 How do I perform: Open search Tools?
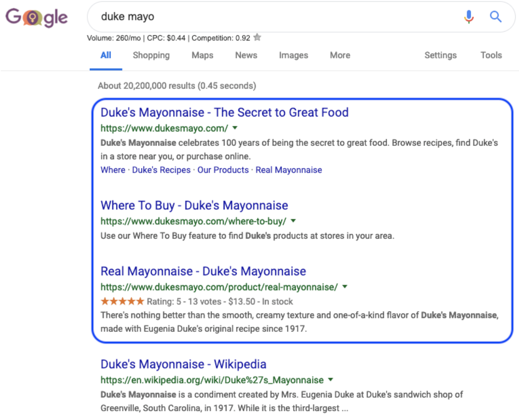[x=491, y=55]
